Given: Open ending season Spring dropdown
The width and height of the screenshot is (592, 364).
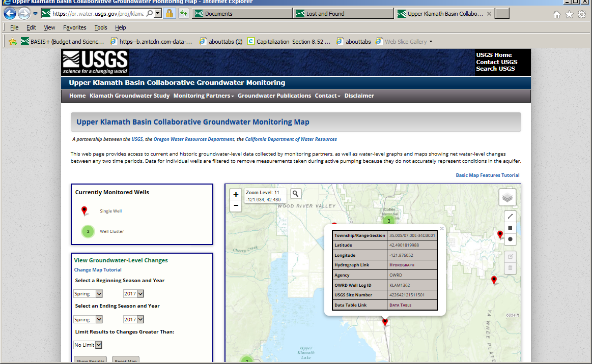Looking at the screenshot, I should (88, 319).
